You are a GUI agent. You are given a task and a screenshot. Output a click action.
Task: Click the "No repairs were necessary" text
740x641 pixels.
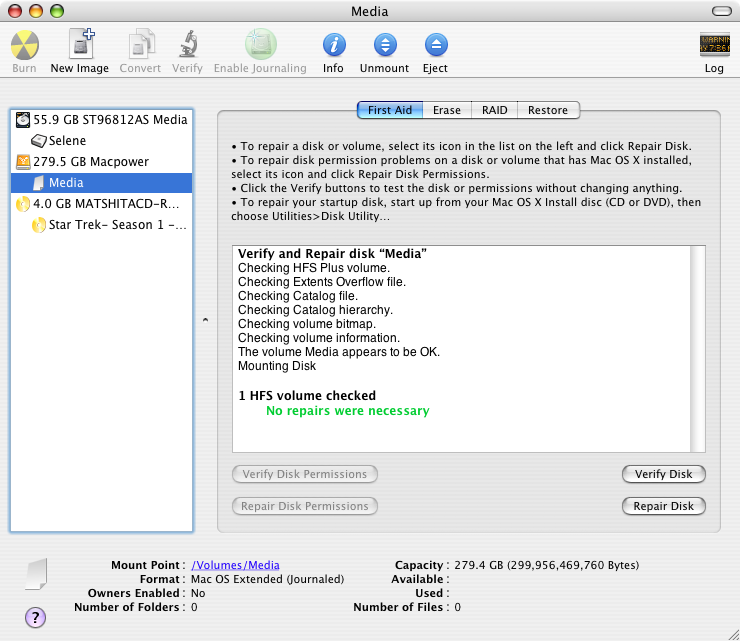tap(348, 411)
